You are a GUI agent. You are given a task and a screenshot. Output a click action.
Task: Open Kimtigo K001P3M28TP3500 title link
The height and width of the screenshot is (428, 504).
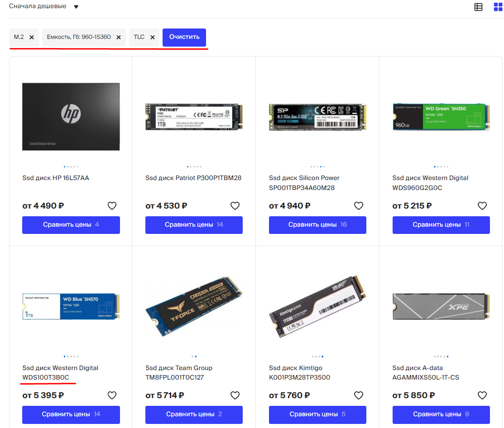(x=300, y=372)
